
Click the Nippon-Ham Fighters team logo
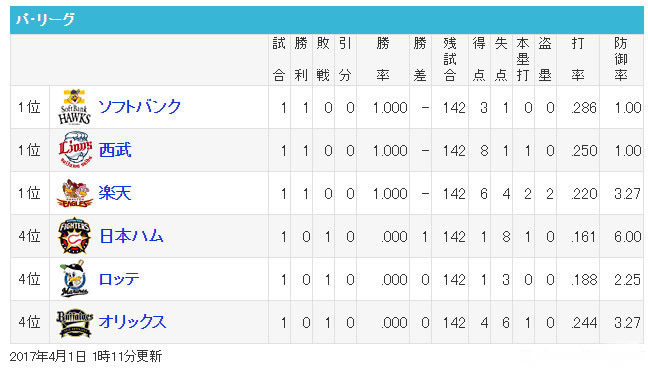pos(74,236)
